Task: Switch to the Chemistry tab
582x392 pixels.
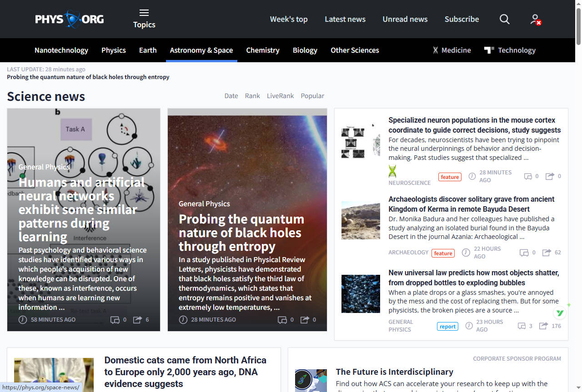Action: [262, 50]
